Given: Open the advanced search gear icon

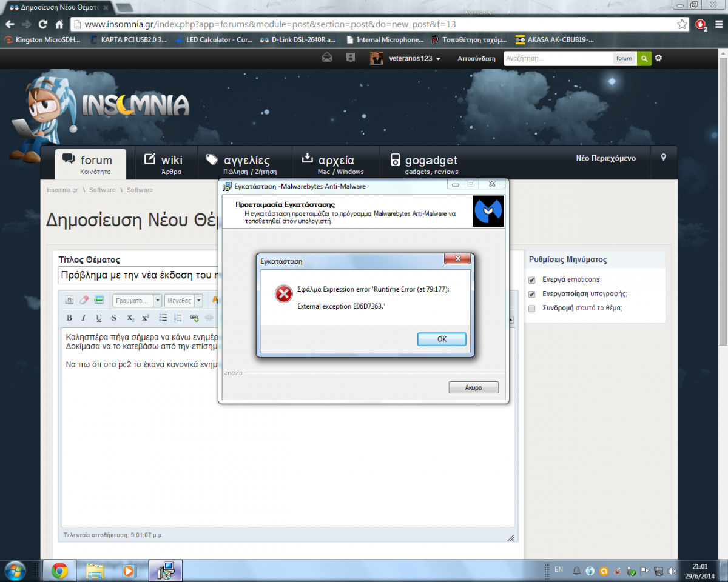Looking at the screenshot, I should (x=659, y=58).
